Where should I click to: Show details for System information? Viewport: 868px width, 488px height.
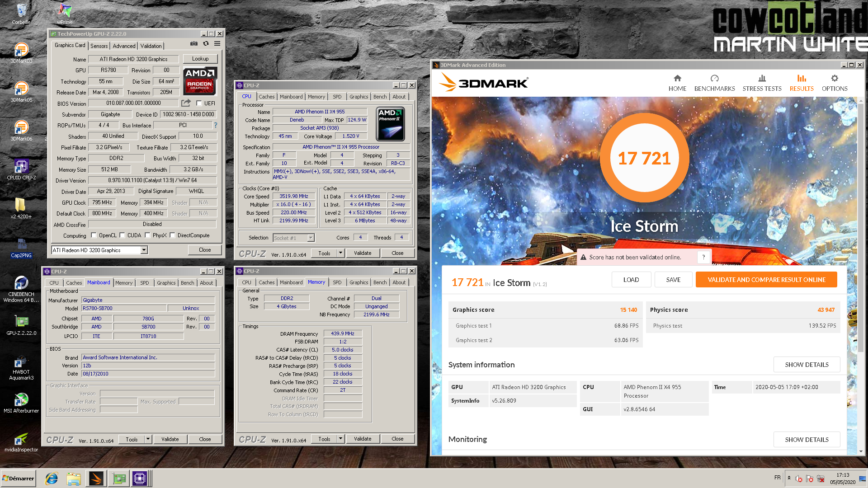pos(807,365)
